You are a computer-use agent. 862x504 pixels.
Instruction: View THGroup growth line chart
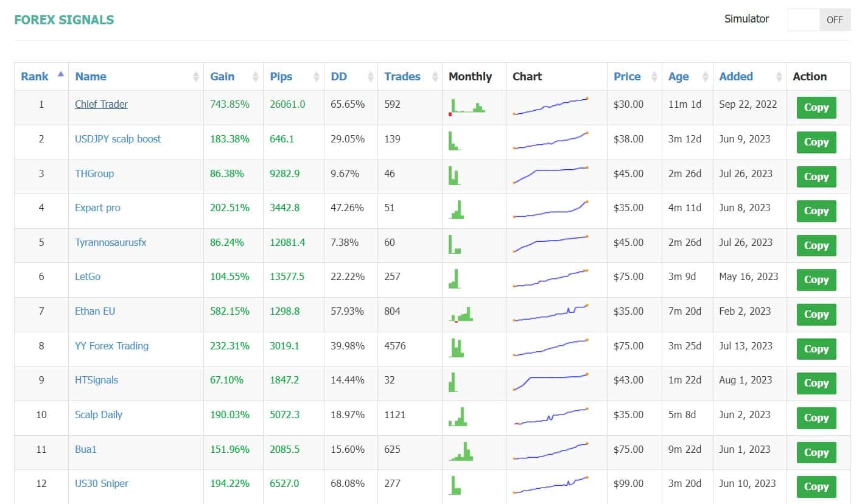551,175
